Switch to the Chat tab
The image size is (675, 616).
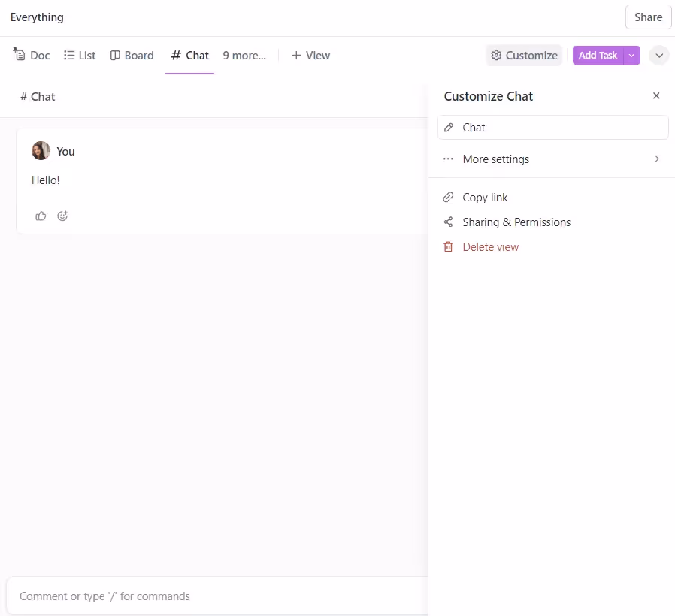(189, 55)
